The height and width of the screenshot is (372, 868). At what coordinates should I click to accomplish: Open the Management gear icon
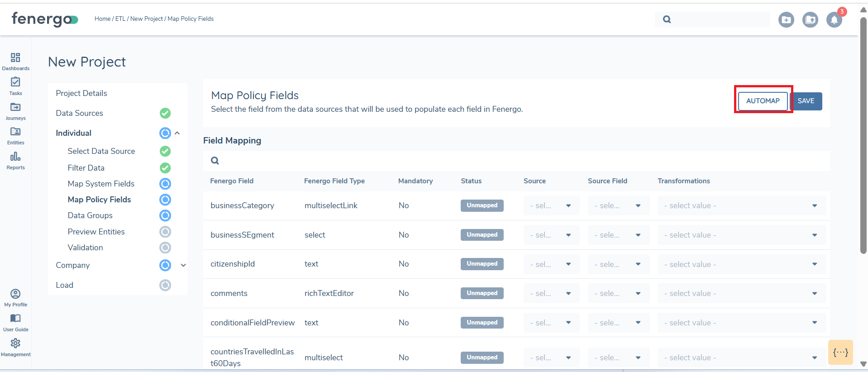click(x=15, y=343)
